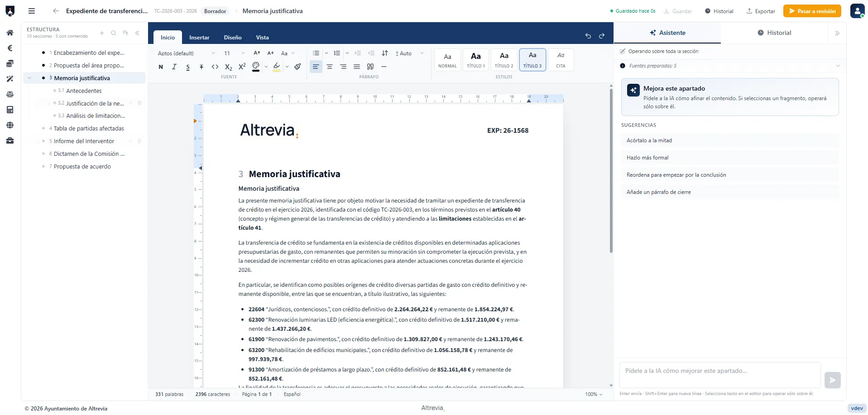868x415 pixels.
Task: Open the 100% zoom dropdown
Action: click(594, 394)
